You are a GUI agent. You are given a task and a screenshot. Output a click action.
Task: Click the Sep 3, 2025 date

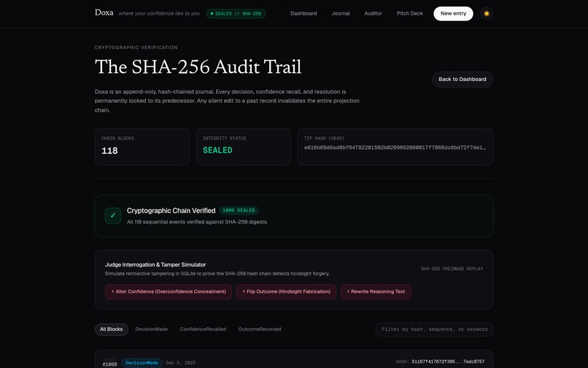coord(180,363)
